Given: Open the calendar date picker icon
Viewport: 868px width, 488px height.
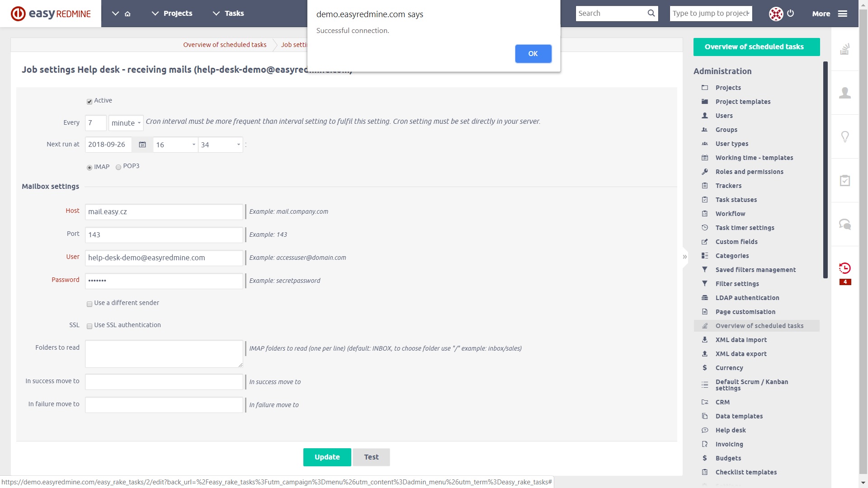Looking at the screenshot, I should 142,145.
